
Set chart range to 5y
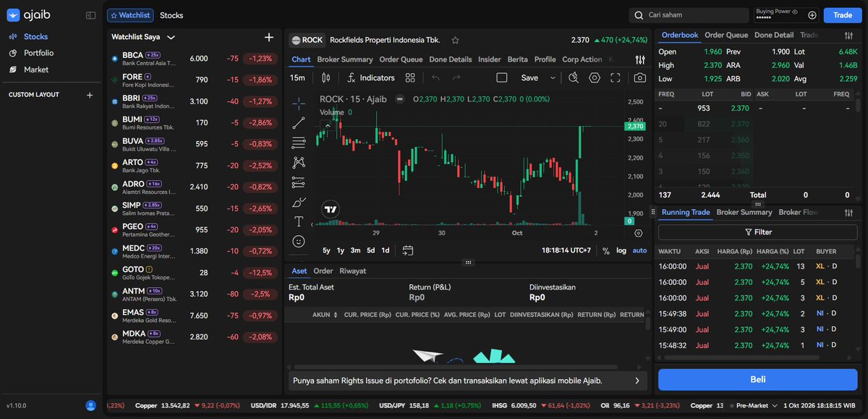326,250
